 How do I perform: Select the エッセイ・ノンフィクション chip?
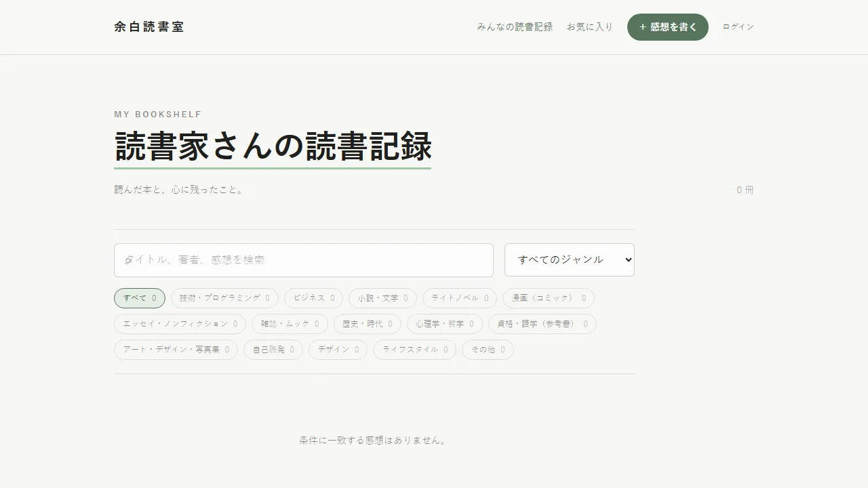[180, 324]
